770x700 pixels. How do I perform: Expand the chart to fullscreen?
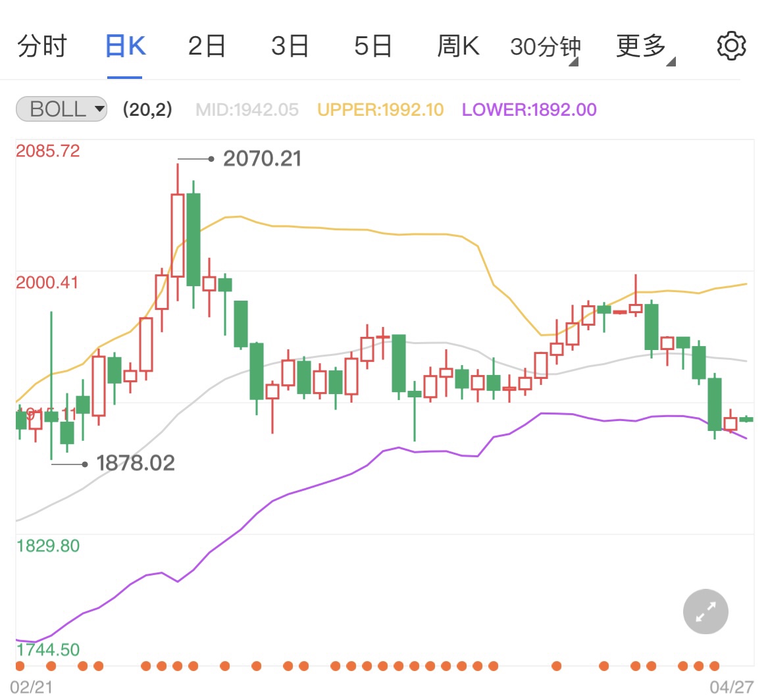[x=705, y=611]
